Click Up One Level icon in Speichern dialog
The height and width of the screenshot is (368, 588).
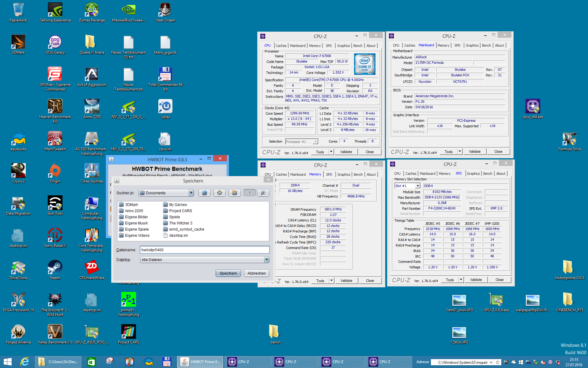[x=205, y=193]
